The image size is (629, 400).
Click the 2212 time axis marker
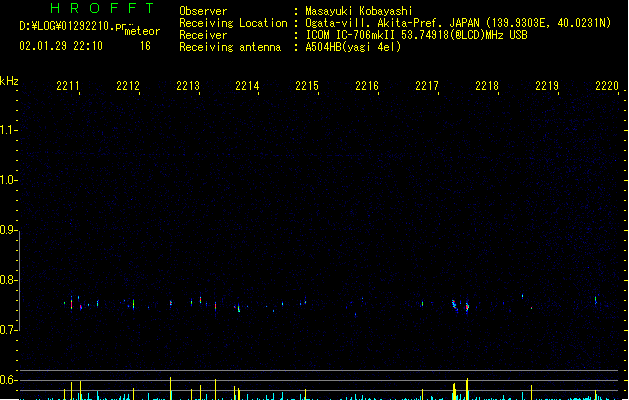click(128, 86)
